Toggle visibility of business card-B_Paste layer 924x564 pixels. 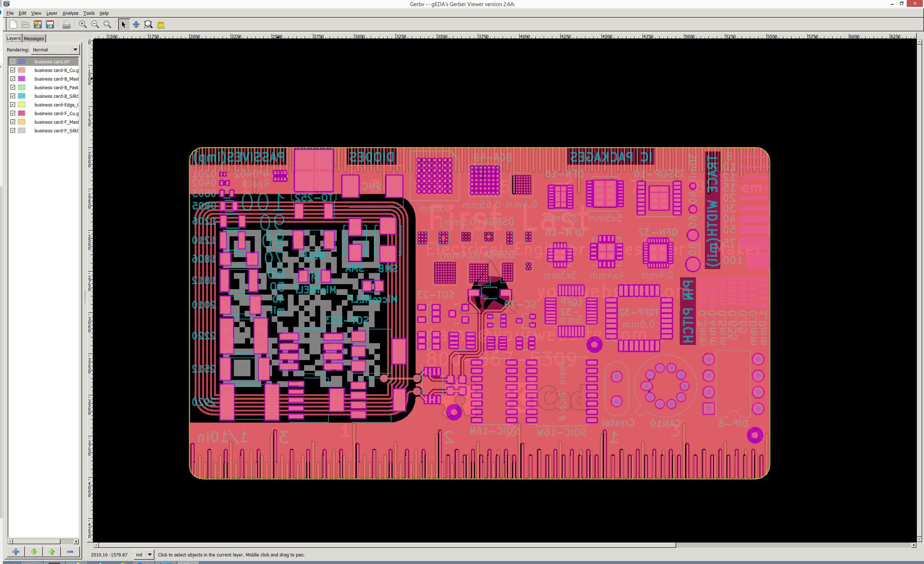(13, 87)
